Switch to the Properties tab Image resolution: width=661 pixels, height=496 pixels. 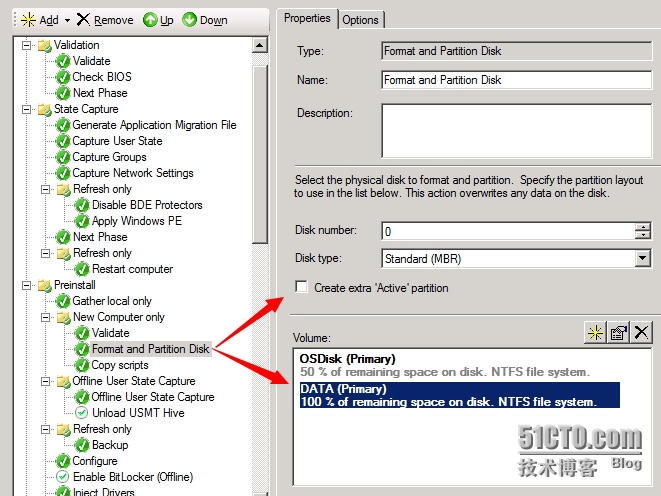pyautogui.click(x=307, y=19)
